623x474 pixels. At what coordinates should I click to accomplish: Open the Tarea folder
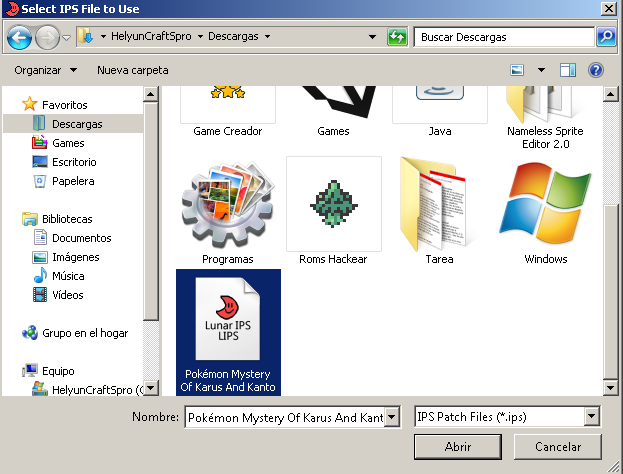[x=441, y=203]
